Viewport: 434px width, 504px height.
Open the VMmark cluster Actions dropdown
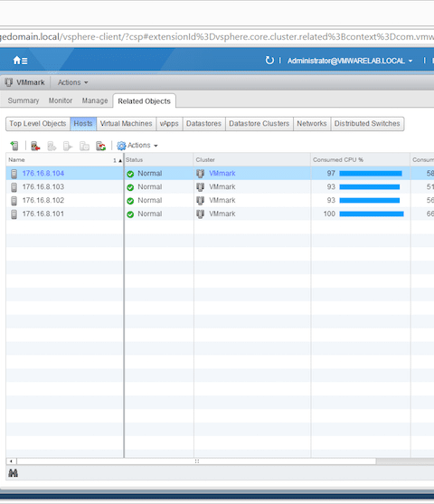72,82
